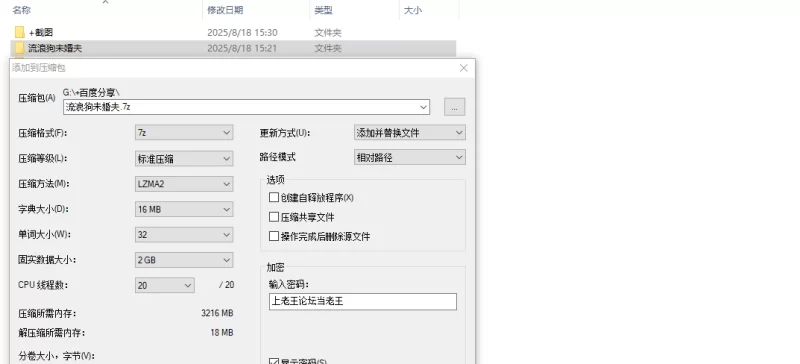Click the G:\+百度分享\ path text

pyautogui.click(x=91, y=92)
